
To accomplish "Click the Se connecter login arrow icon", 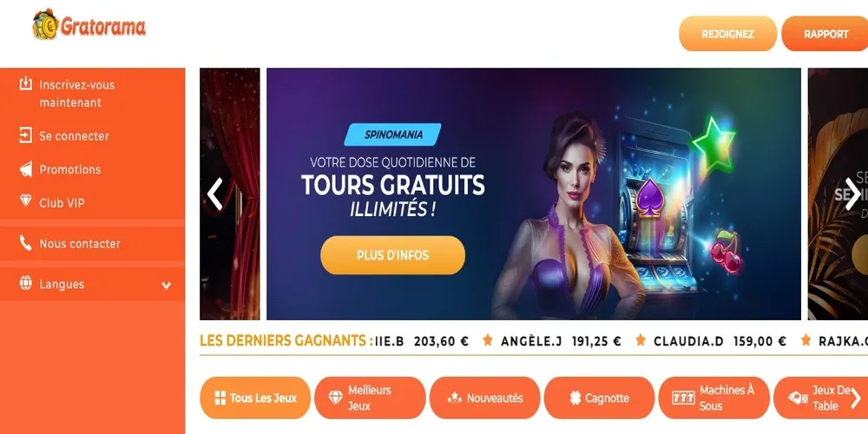I will pos(25,135).
